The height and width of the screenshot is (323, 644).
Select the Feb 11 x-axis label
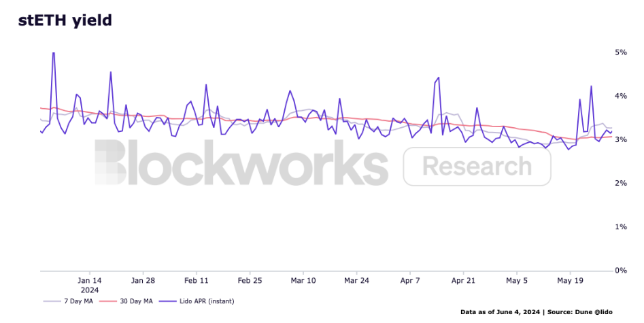tap(197, 280)
